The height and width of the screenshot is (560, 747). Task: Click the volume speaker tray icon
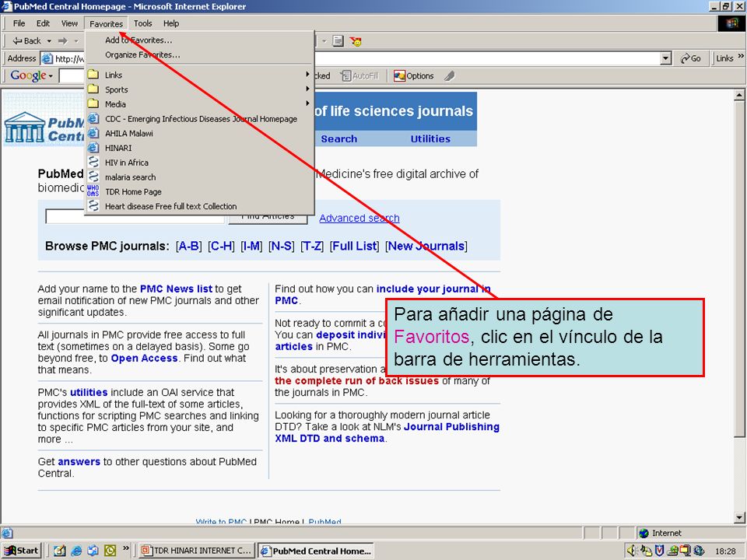pos(632,551)
